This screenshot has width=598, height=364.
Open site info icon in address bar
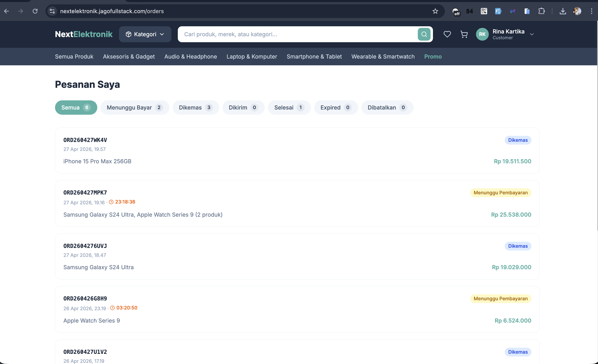[x=52, y=11]
